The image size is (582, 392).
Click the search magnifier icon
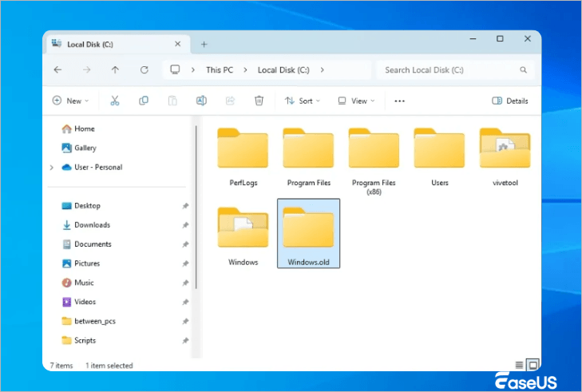524,69
